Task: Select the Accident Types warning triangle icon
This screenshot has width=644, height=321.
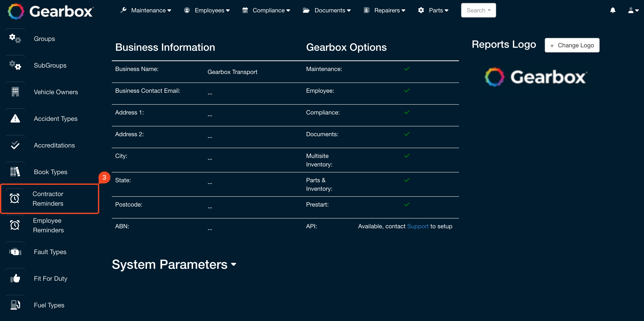Action: [15, 119]
